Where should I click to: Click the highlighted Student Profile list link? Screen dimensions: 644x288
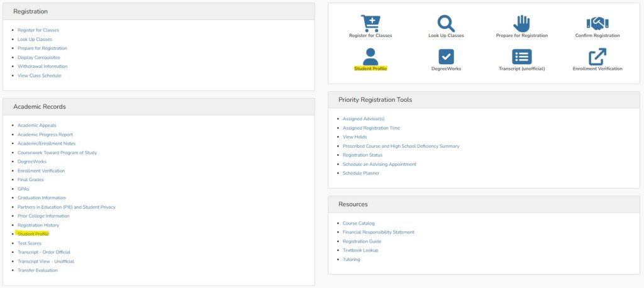(33, 234)
